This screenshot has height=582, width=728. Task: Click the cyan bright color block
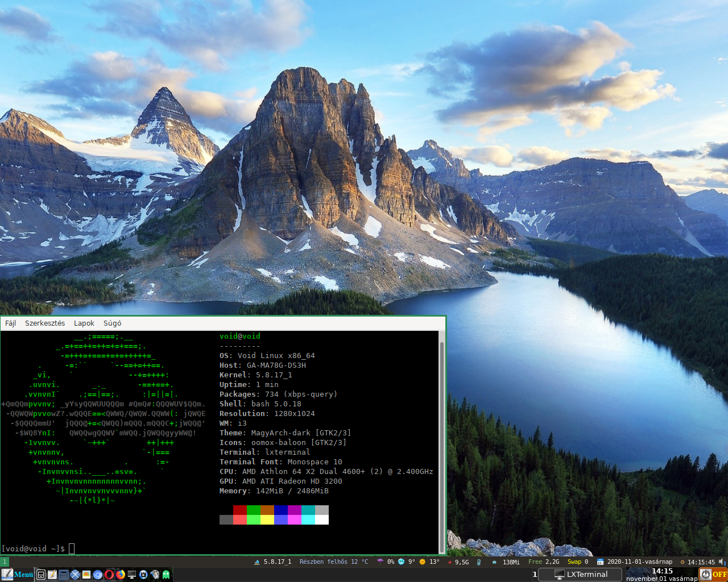click(x=308, y=519)
